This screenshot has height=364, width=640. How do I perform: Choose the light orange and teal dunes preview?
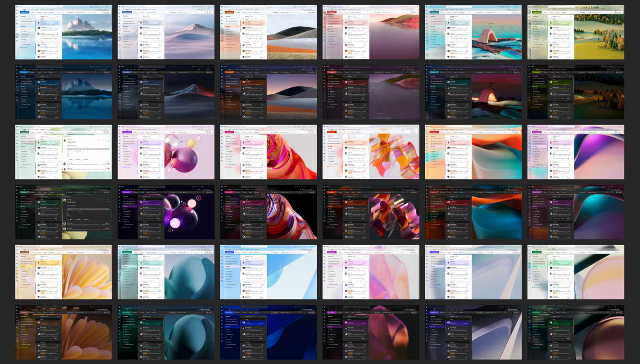[474, 152]
